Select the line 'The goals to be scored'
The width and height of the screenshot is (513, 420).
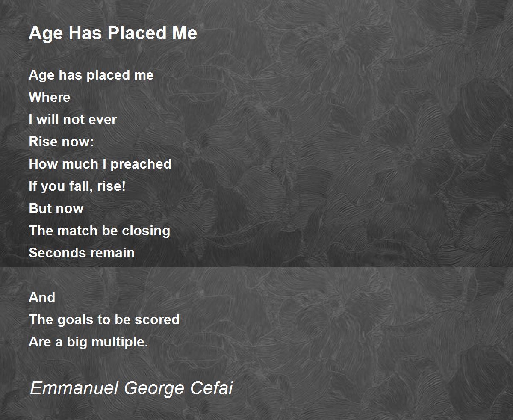click(104, 319)
